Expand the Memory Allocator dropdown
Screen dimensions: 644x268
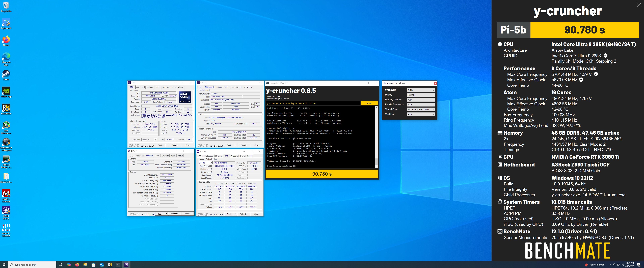[x=421, y=100]
